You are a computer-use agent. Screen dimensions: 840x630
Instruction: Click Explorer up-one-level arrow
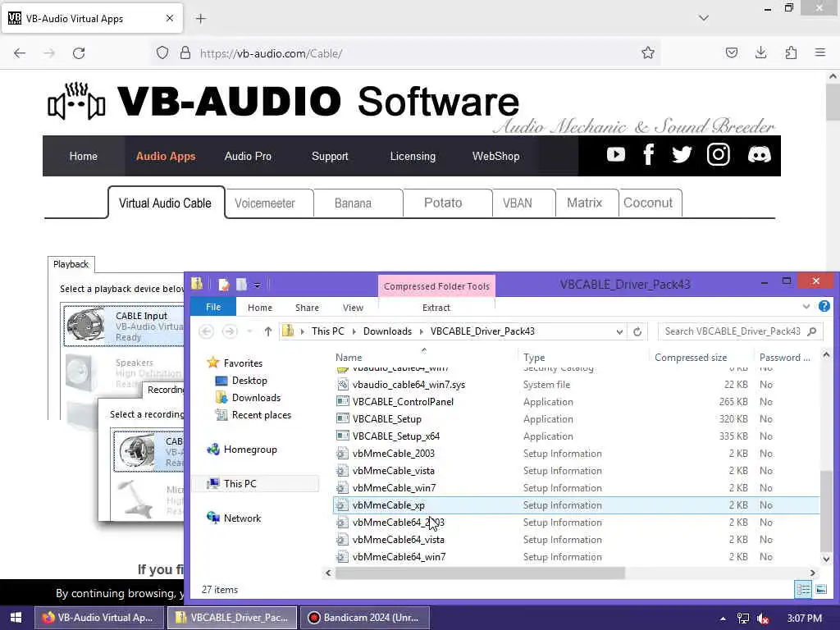pos(268,331)
